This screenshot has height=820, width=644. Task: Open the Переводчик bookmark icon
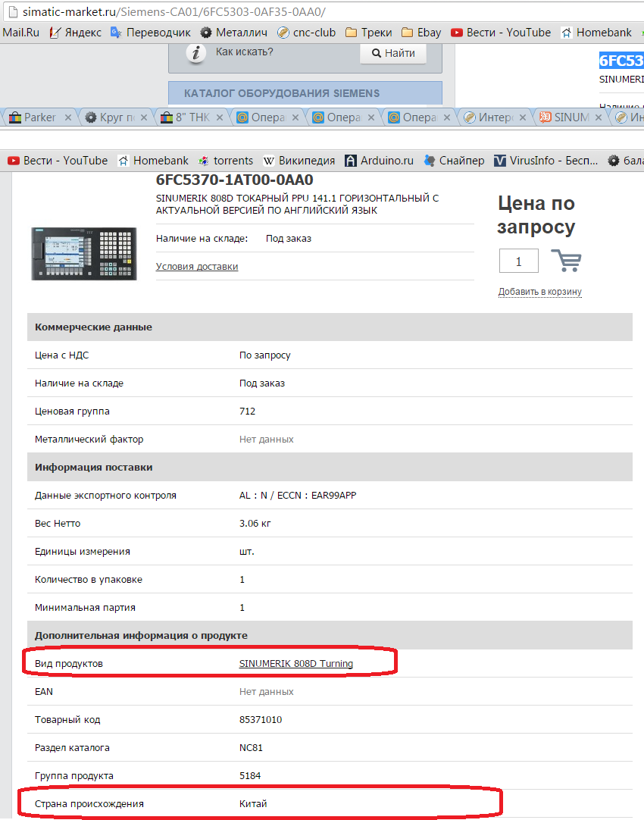click(116, 33)
